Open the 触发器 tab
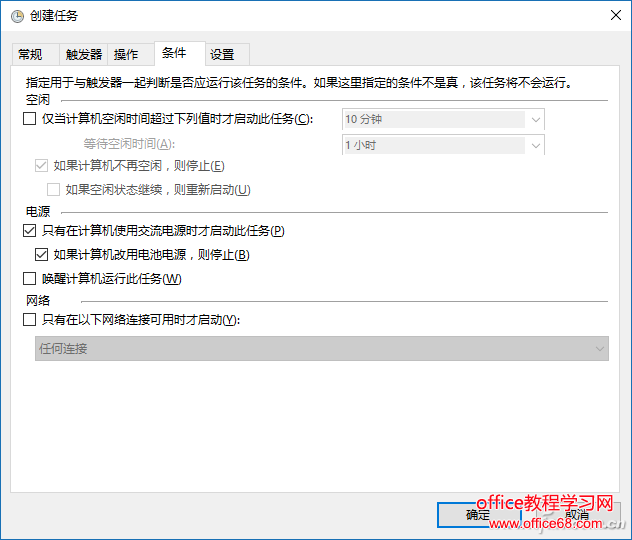This screenshot has width=632, height=540. click(x=84, y=54)
